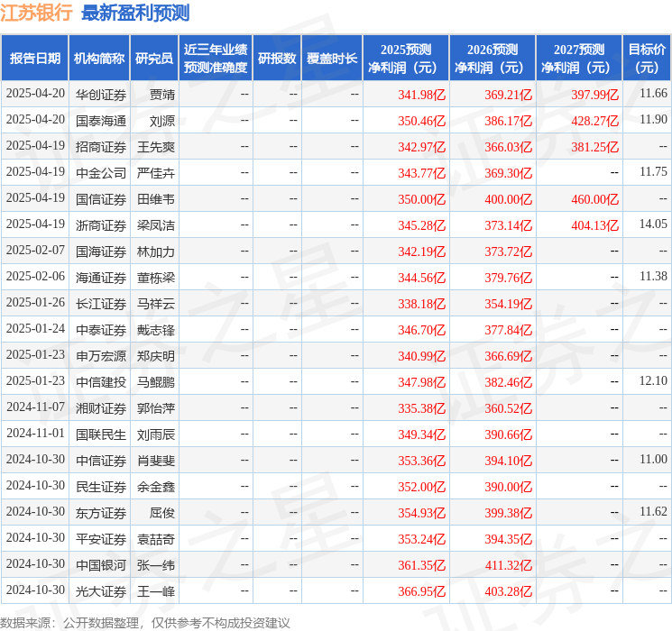
Task: Click the 研报数 column header
Action: point(277,59)
